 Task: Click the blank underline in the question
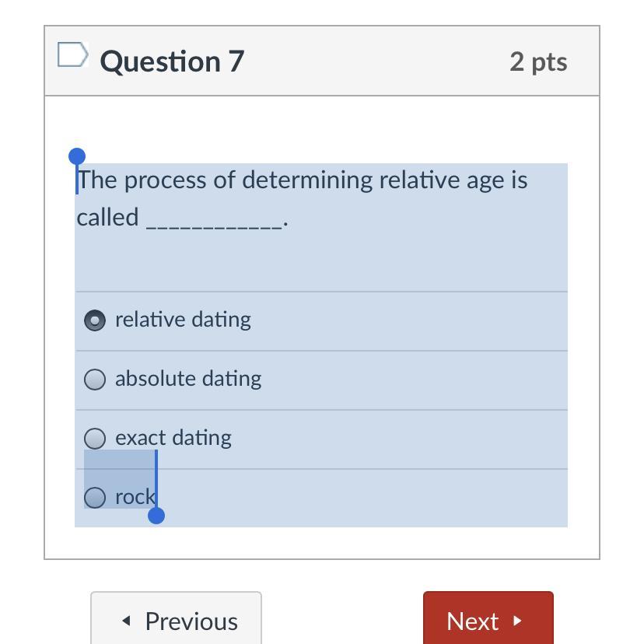pyautogui.click(x=215, y=226)
